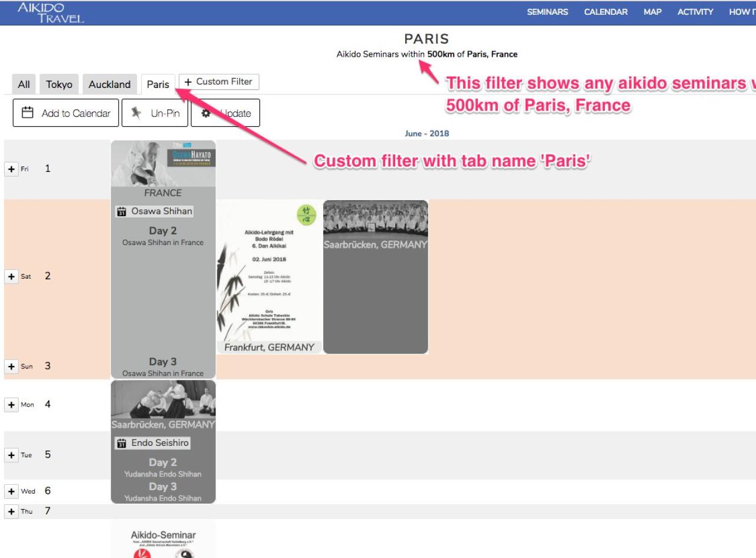Expand Sunday 3 using its plus button
The height and width of the screenshot is (558, 756).
[x=11, y=366]
